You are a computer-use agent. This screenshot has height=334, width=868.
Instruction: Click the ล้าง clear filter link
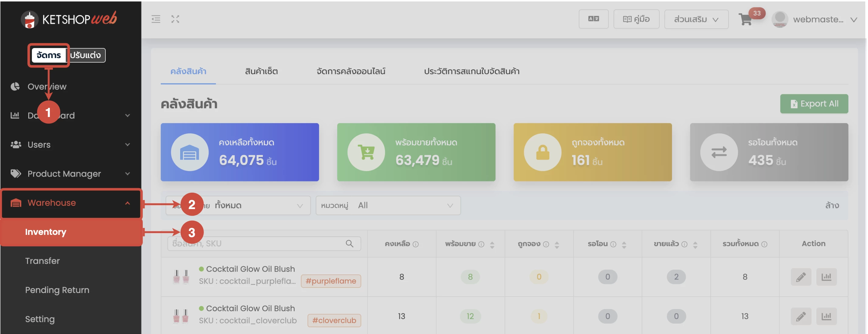(832, 205)
